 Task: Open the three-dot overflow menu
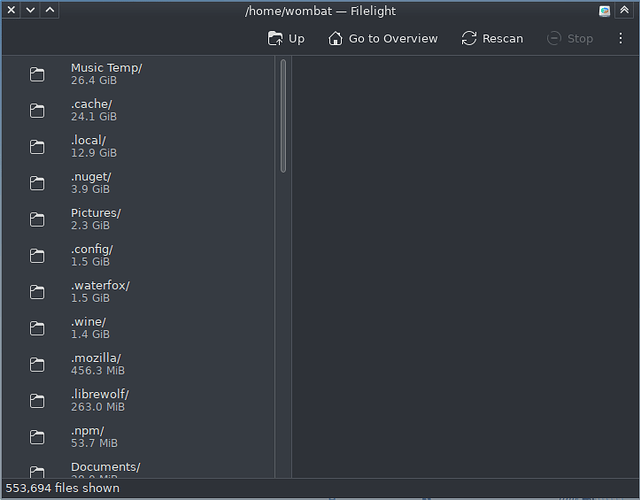tap(621, 39)
